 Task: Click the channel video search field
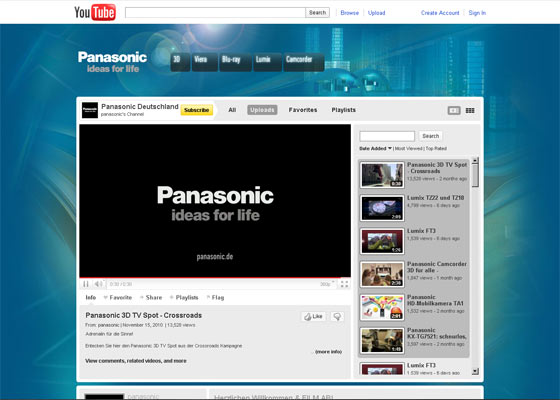point(387,136)
